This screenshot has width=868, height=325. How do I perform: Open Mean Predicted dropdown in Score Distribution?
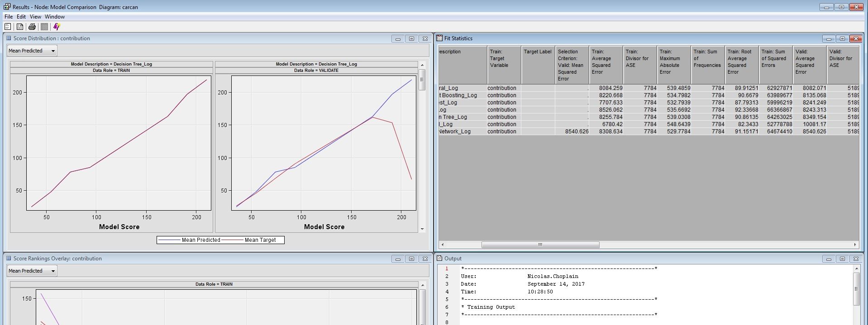[x=32, y=51]
